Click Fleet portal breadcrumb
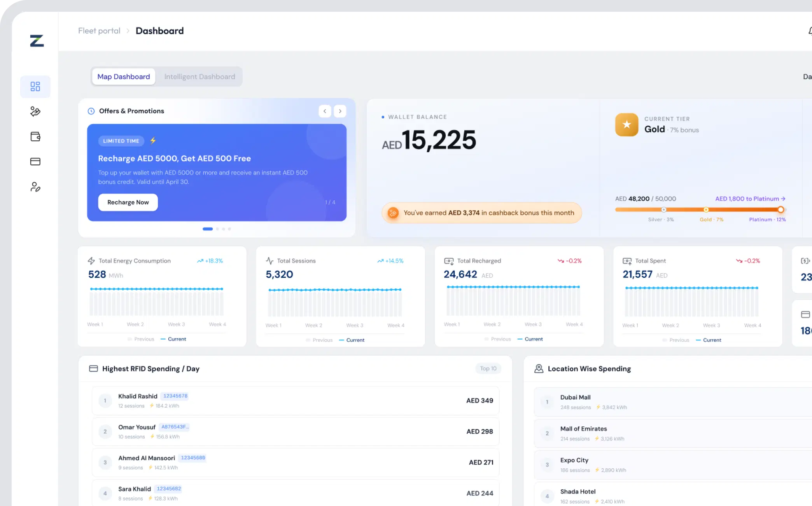Screen dimensions: 812x506 99,31
